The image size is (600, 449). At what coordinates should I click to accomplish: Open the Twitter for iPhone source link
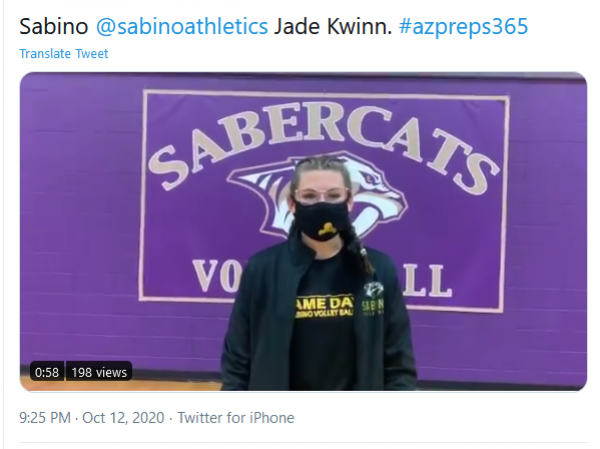coord(236,418)
